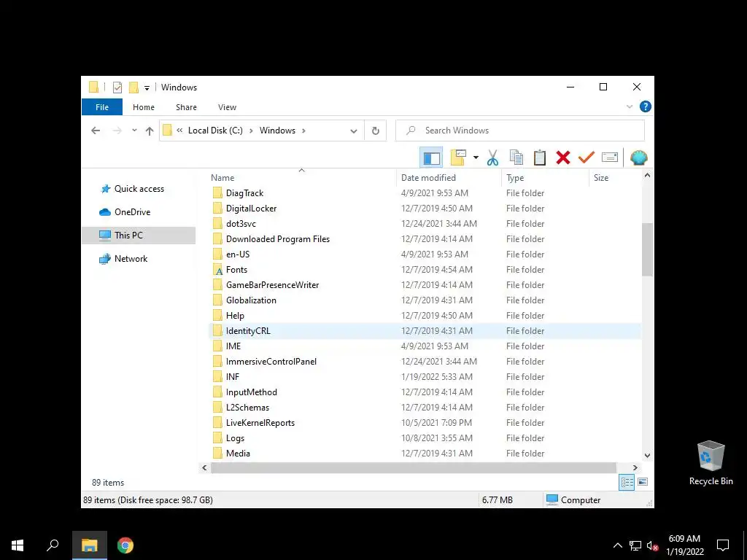Open Customize Quick Access Toolbar dropdown

(x=147, y=88)
